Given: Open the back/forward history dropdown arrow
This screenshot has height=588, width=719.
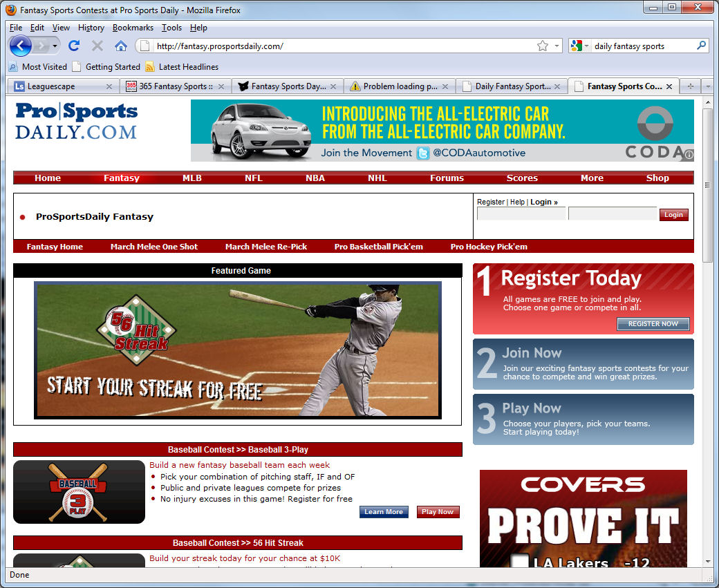Looking at the screenshot, I should coord(55,46).
